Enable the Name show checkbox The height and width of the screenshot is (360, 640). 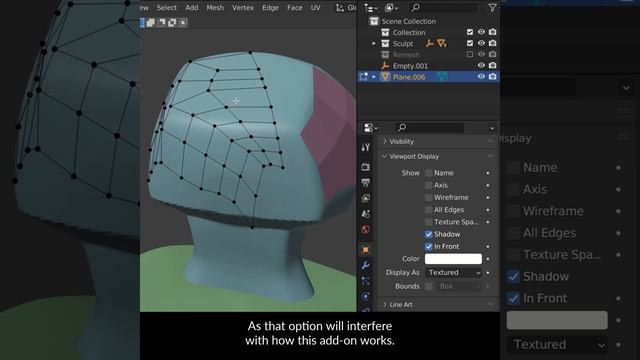coord(429,173)
